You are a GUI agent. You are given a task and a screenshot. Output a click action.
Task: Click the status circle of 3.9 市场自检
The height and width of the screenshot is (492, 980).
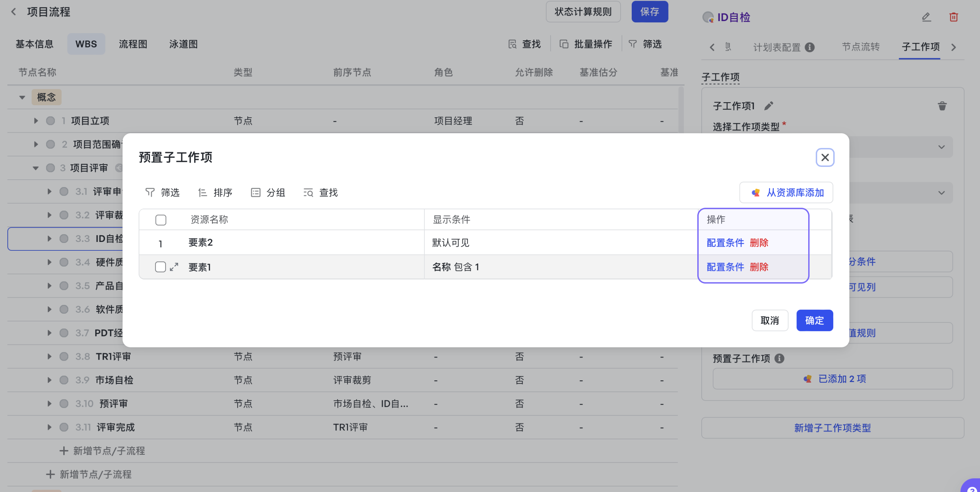pos(64,380)
